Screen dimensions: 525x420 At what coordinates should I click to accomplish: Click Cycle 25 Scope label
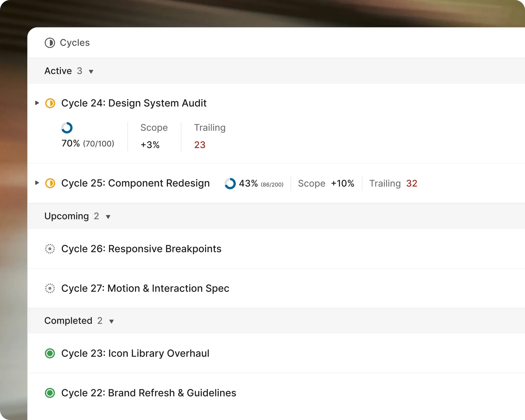coord(312,184)
